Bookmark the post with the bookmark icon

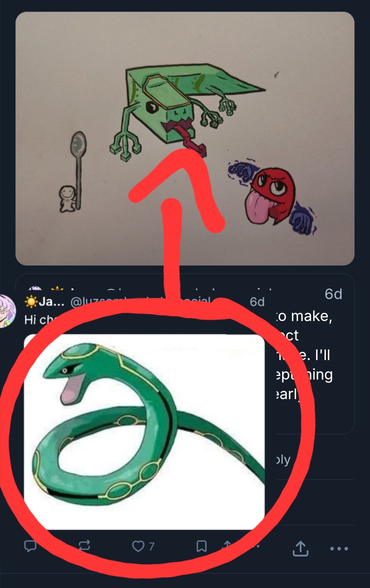pos(201,546)
